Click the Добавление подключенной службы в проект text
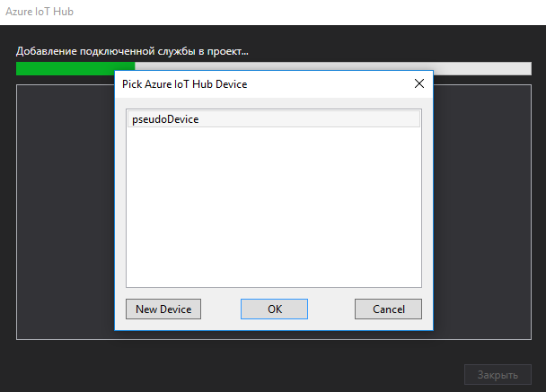 click(132, 51)
